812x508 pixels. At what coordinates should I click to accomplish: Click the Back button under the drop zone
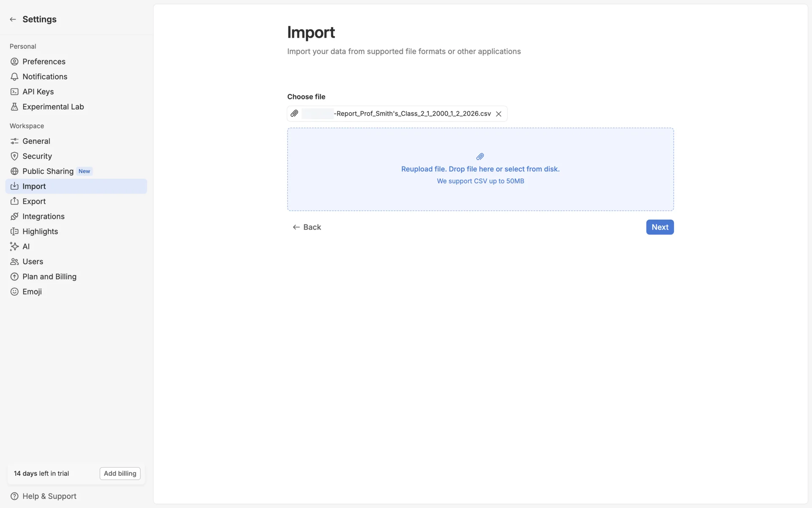point(307,227)
